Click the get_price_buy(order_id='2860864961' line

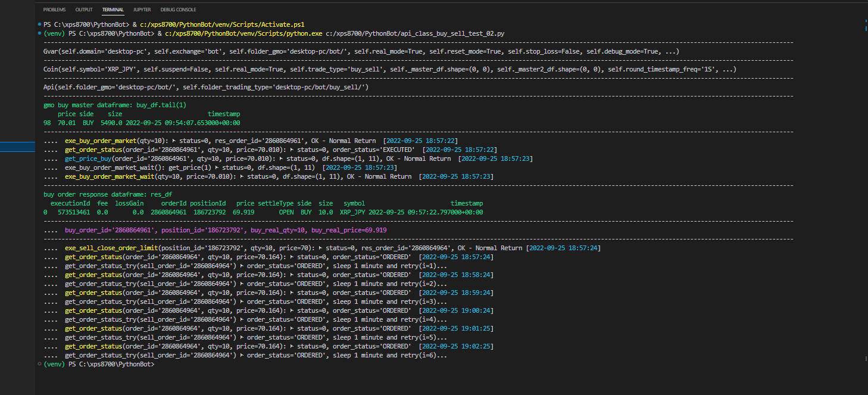tap(288, 158)
